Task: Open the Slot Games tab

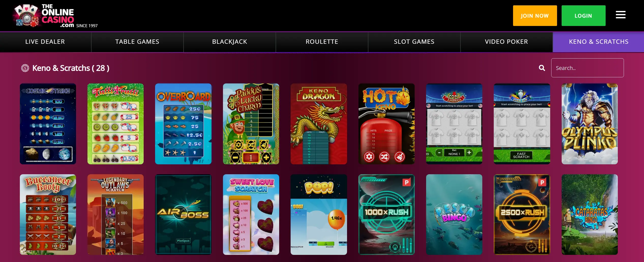Action: pyautogui.click(x=414, y=42)
